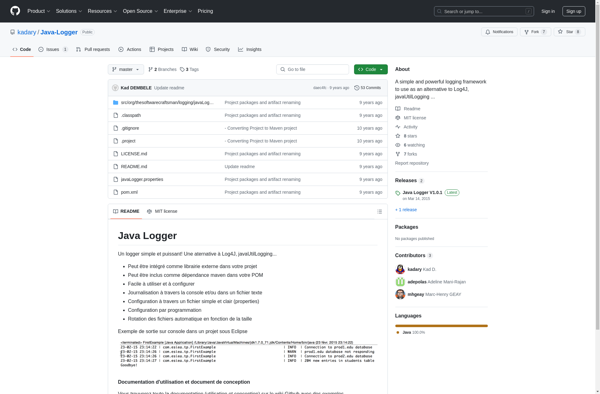Image resolution: width=600 pixels, height=394 pixels.
Task: View the 7 forks link
Action: coord(406,154)
